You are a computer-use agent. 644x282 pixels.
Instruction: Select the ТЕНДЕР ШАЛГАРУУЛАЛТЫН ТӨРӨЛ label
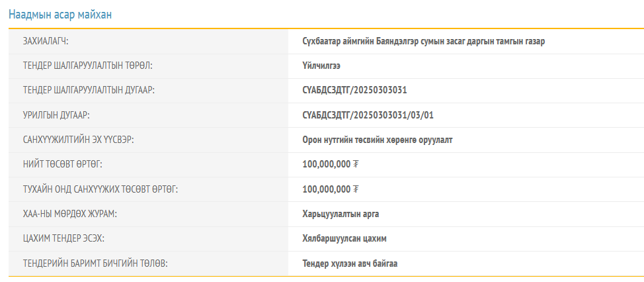pos(87,66)
